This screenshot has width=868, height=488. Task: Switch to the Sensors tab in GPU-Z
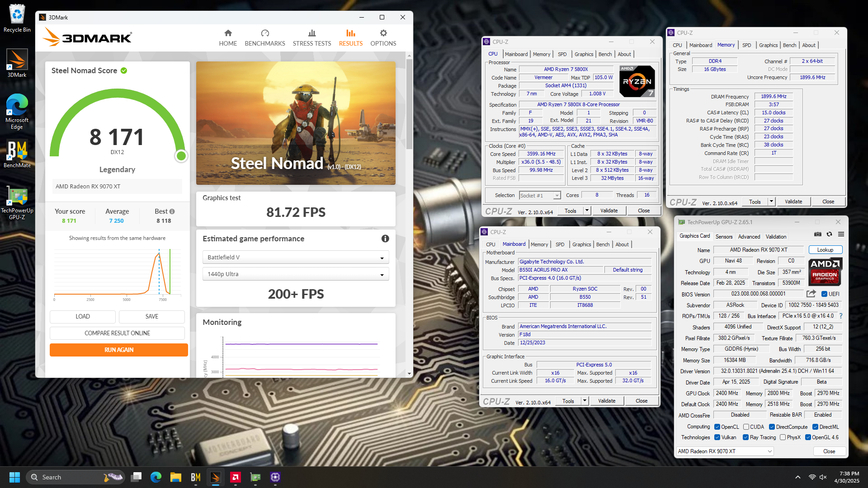tap(724, 237)
